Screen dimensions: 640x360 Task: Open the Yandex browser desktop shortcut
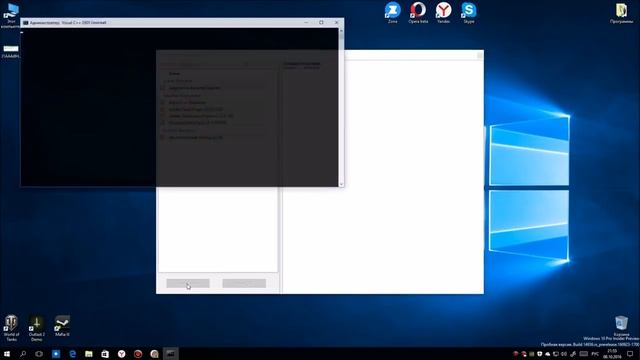pyautogui.click(x=443, y=12)
